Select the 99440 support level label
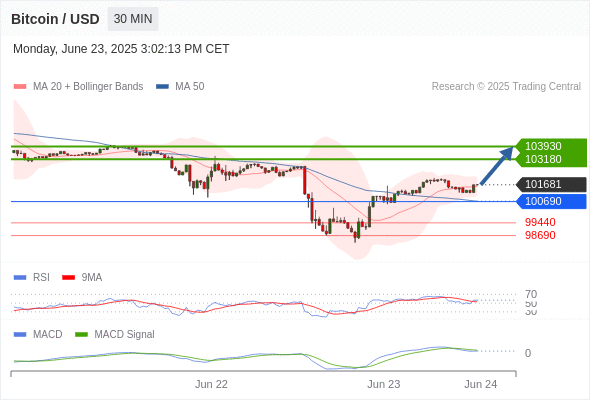 (540, 222)
